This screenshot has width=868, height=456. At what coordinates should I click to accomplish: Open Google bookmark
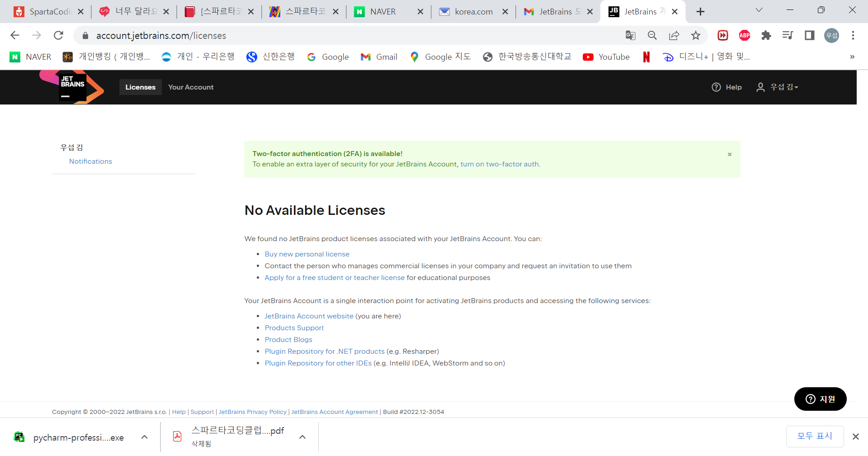click(x=328, y=57)
